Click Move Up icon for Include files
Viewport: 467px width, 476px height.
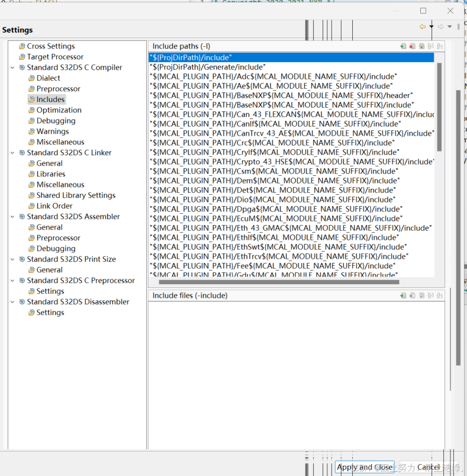(x=430, y=295)
